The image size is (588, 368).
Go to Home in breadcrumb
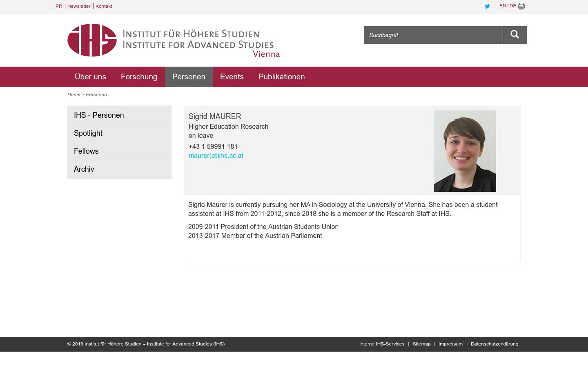pos(74,94)
